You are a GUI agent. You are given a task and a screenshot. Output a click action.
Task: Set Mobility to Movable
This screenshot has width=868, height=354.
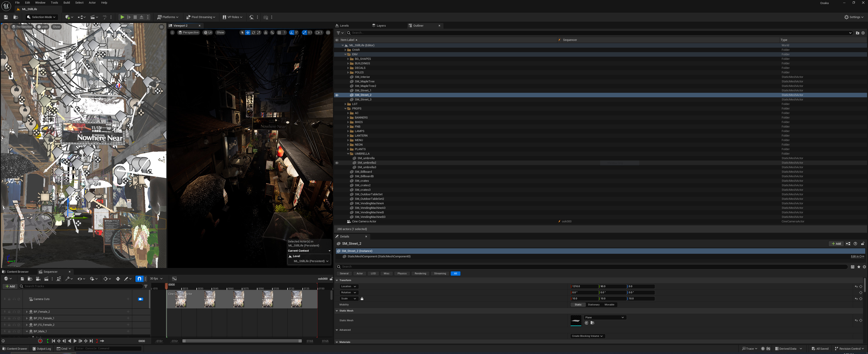[609, 305]
